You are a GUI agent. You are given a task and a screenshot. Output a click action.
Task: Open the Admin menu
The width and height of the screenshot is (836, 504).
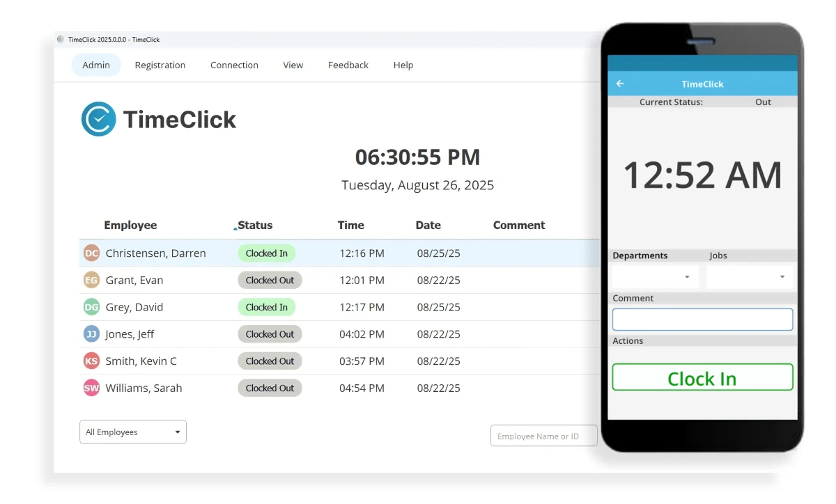click(96, 65)
